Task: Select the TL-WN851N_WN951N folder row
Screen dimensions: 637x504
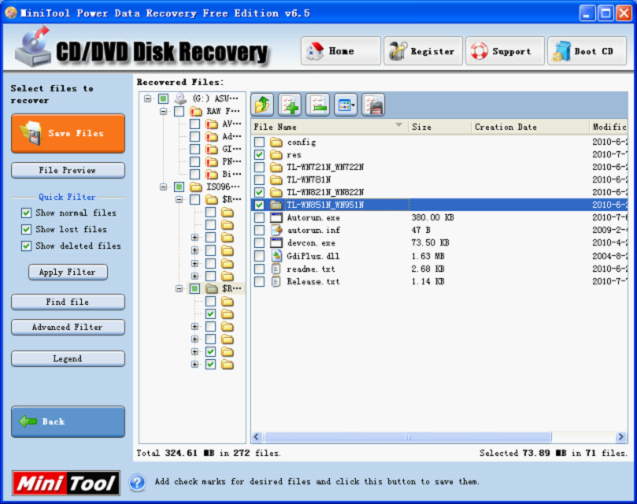Action: [439, 205]
